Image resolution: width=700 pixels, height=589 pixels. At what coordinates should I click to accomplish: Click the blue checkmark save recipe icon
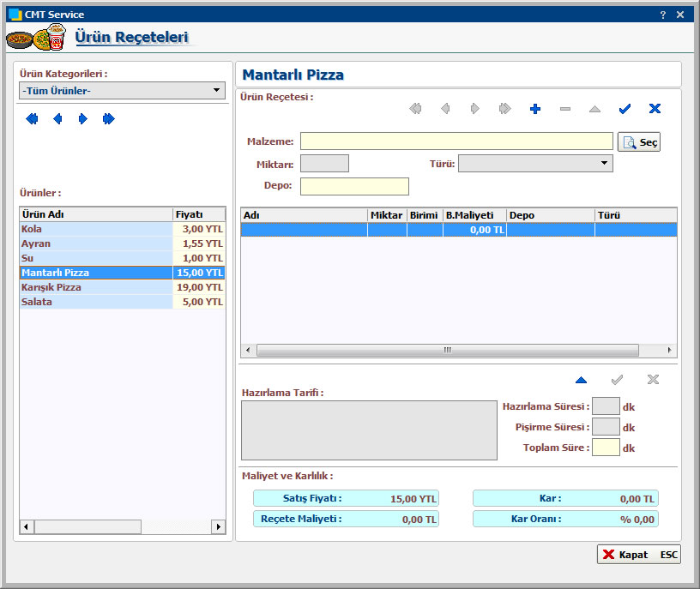625,109
